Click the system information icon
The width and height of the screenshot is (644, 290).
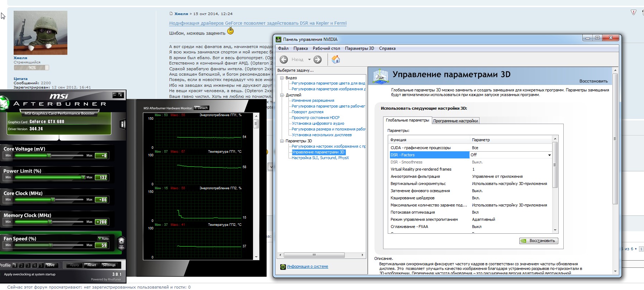pos(283,267)
